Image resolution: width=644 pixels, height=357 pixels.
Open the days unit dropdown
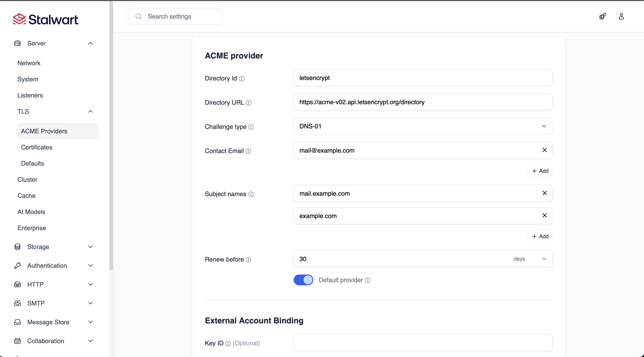529,259
